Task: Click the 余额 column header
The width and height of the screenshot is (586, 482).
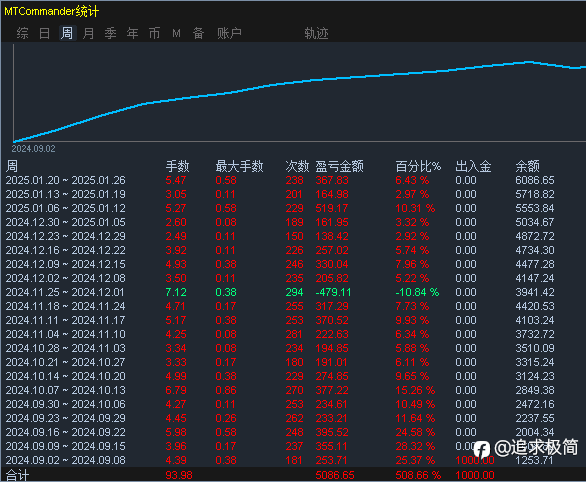Action: point(528,166)
